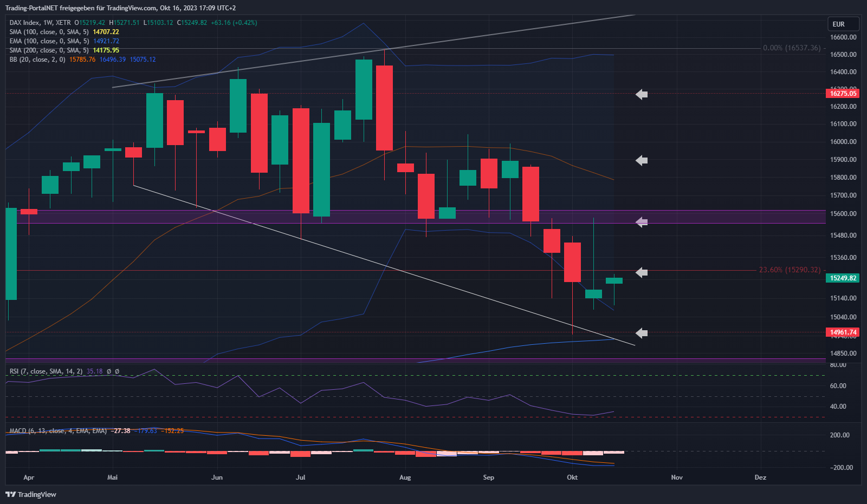Image resolution: width=867 pixels, height=504 pixels.
Task: Select the BB (20, close, 2, 0) legend
Action: click(37, 60)
